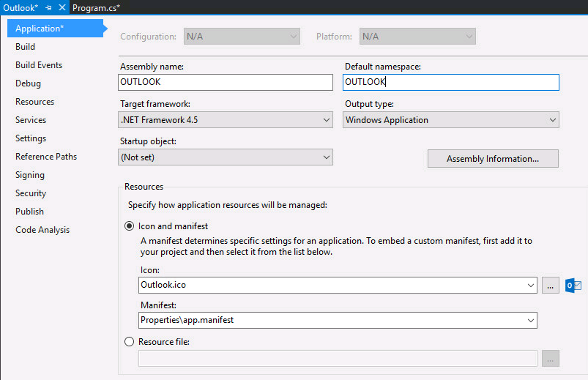Image resolution: width=588 pixels, height=380 pixels.
Task: Click the Outlook icon preview image
Action: (573, 286)
